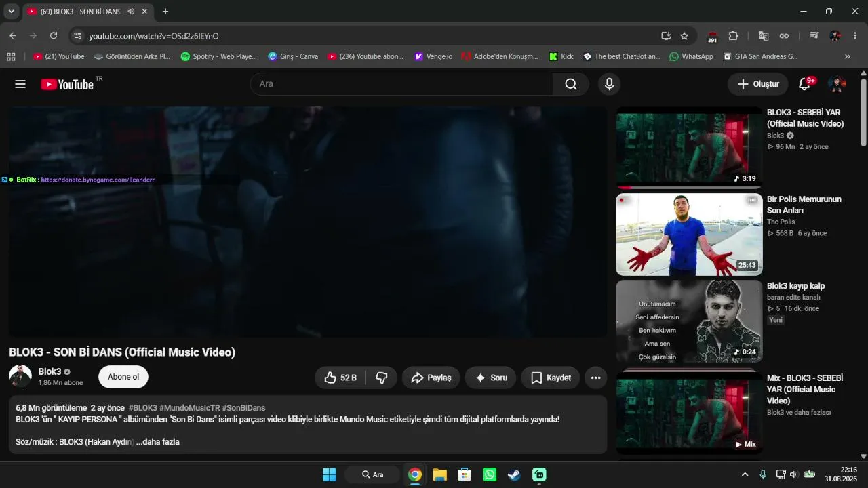Dislike the video with thumbs down
This screenshot has width=868, height=488.
coord(382,378)
